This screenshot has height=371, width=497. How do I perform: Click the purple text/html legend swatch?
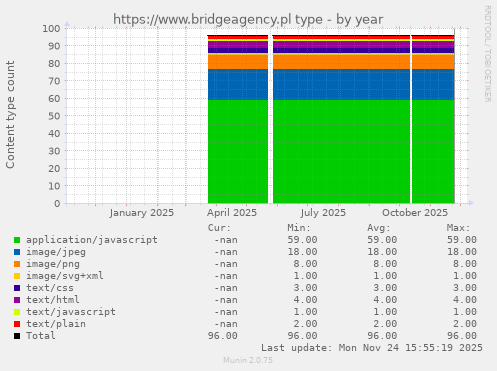[17, 300]
